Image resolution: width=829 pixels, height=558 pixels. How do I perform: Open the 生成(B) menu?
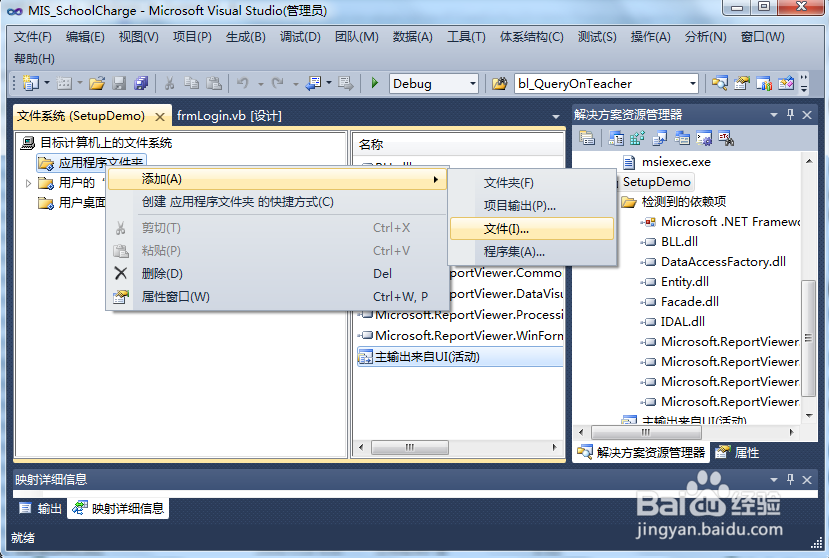click(246, 36)
